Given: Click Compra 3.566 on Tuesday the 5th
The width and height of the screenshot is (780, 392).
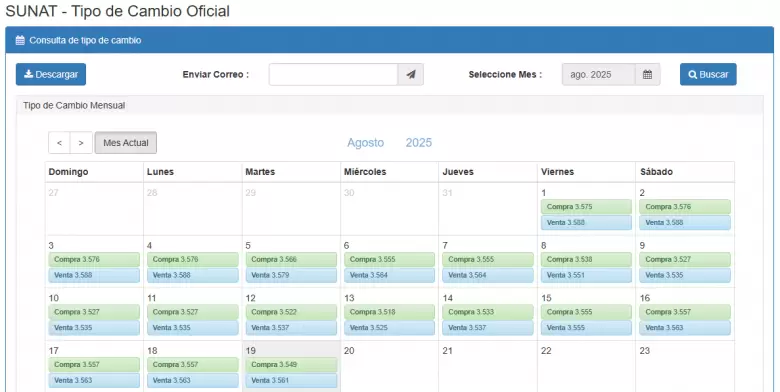Looking at the screenshot, I should [x=291, y=259].
